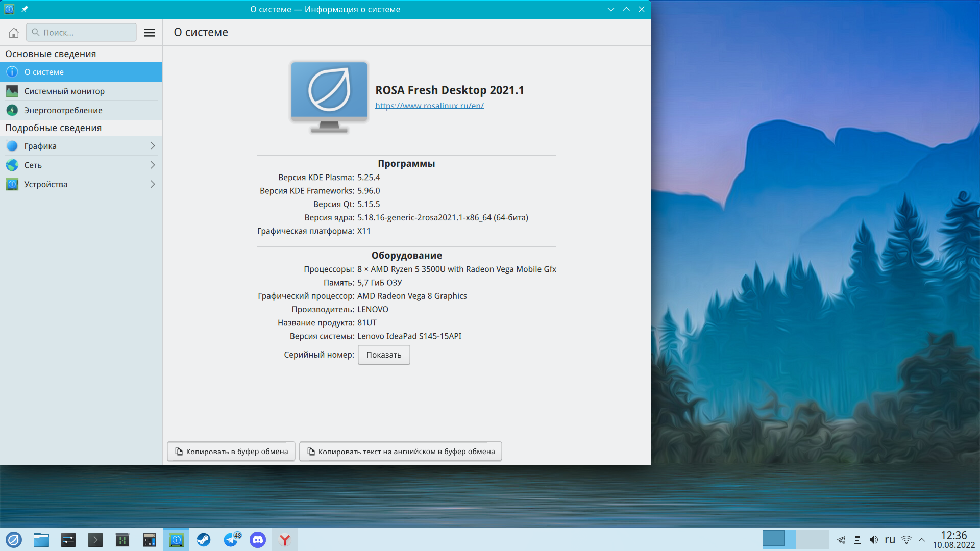980x551 pixels.
Task: Launch Yandex Browser from taskbar
Action: tap(285, 540)
